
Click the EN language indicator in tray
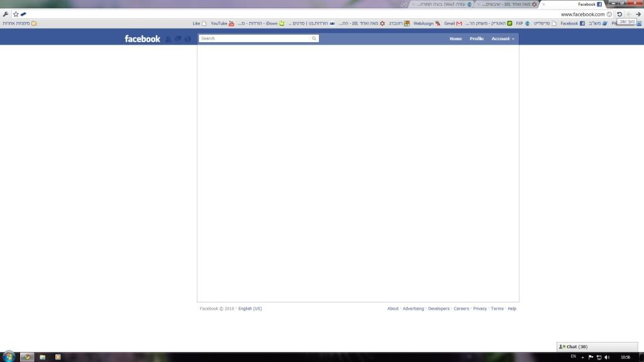pyautogui.click(x=574, y=357)
